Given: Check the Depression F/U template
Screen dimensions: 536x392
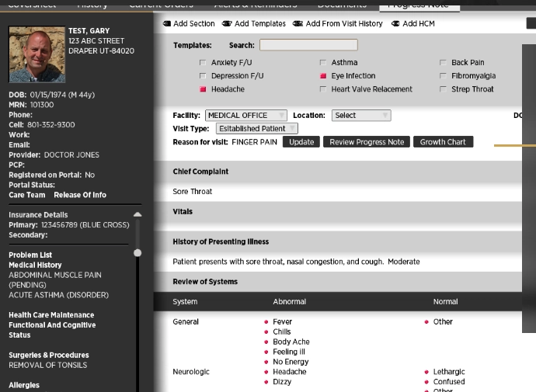Looking at the screenshot, I should pyautogui.click(x=203, y=76).
